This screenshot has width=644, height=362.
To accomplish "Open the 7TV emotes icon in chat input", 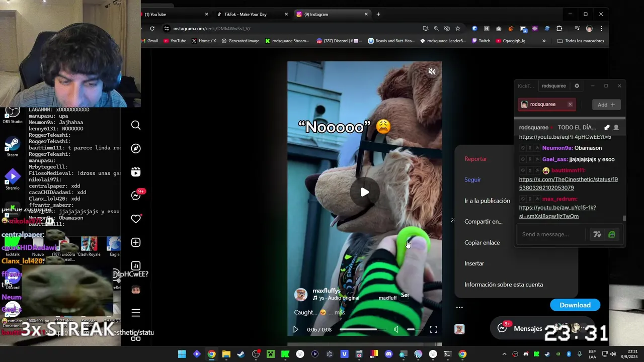I will point(597,234).
